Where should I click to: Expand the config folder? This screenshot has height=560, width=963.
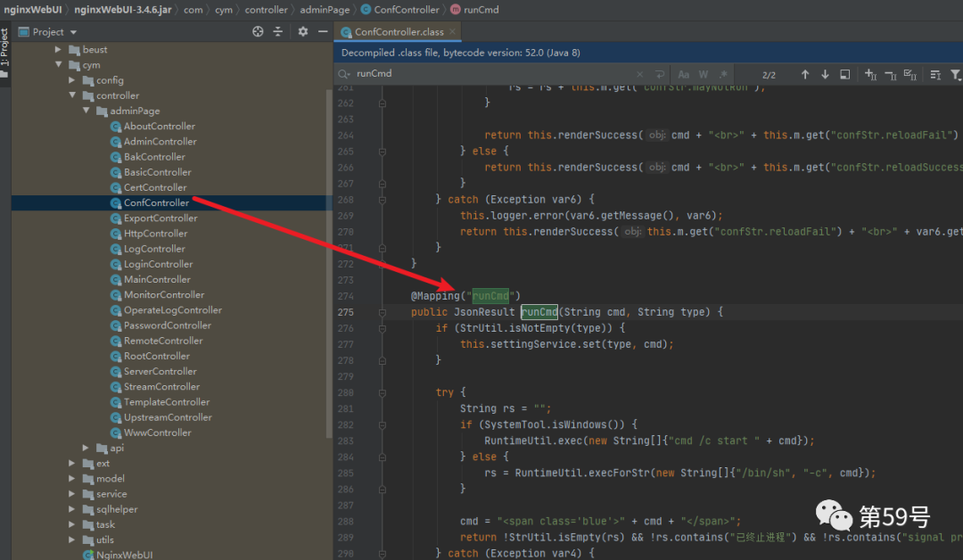(x=72, y=80)
